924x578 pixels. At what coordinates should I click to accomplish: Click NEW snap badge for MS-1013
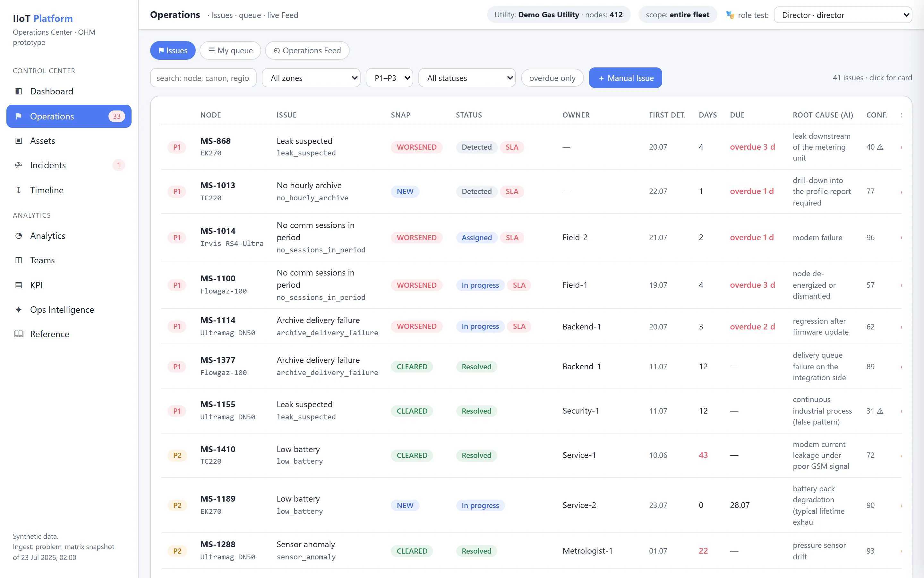[405, 191]
